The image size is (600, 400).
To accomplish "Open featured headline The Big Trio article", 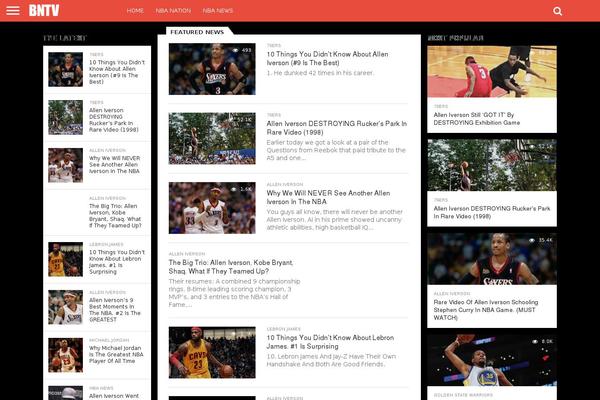I will pyautogui.click(x=231, y=267).
